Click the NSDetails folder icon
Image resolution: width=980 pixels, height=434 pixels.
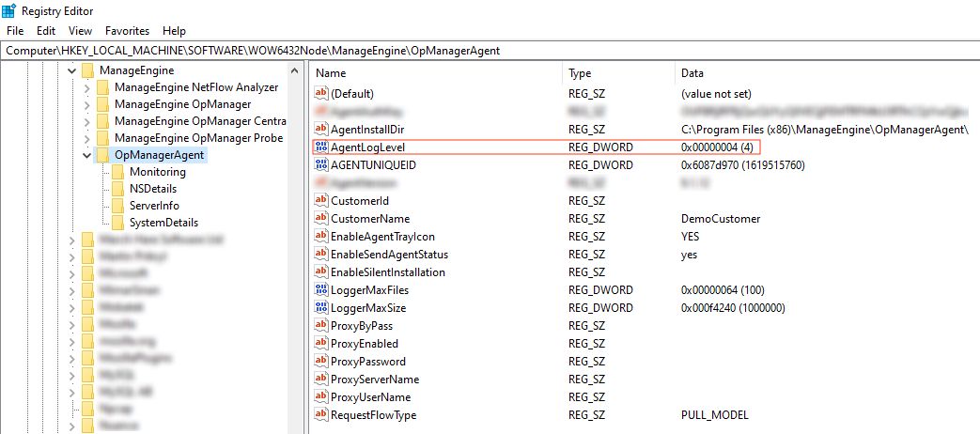coord(118,189)
